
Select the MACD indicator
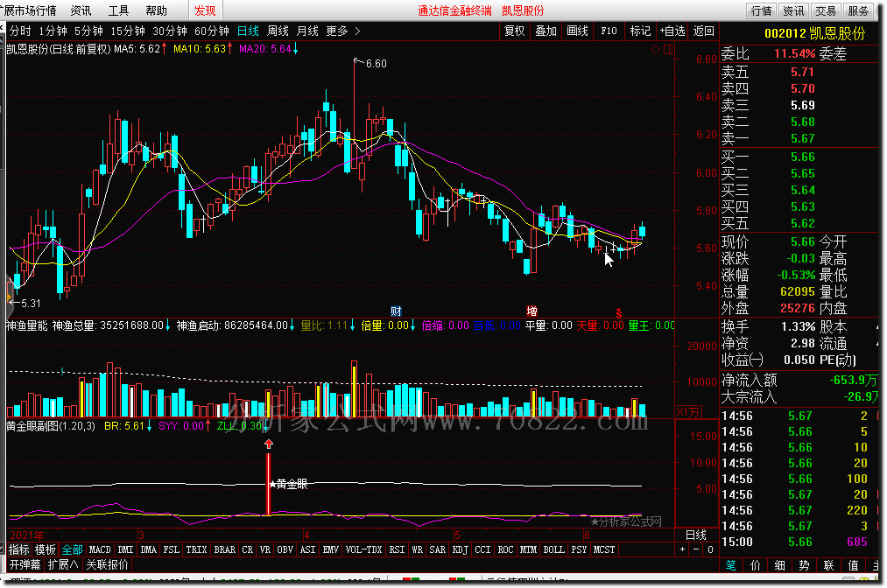[100, 549]
